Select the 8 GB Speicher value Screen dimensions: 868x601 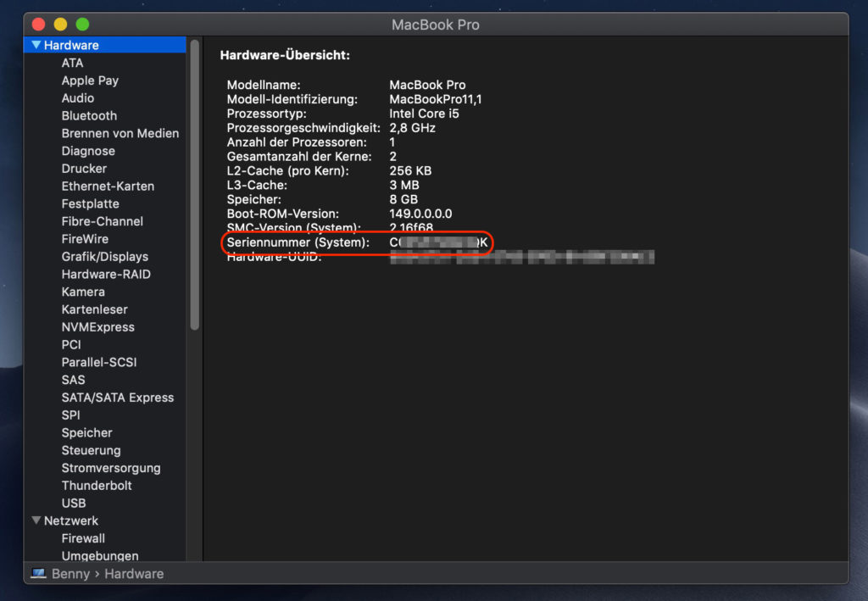(403, 199)
